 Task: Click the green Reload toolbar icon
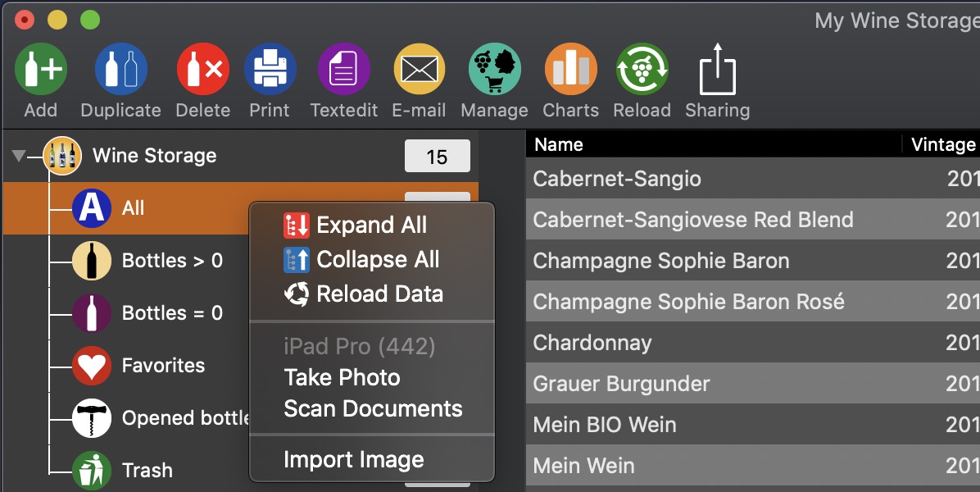pyautogui.click(x=642, y=69)
